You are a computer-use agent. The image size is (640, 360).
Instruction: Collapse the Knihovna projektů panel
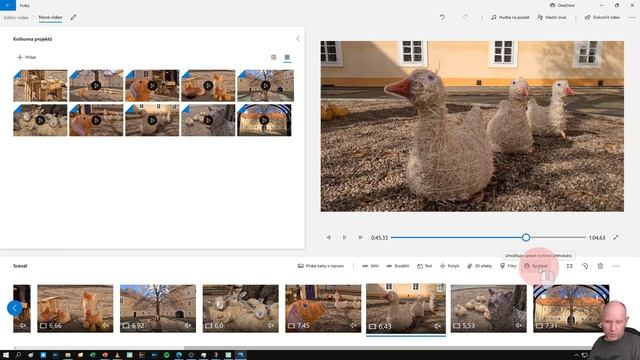coord(298,39)
